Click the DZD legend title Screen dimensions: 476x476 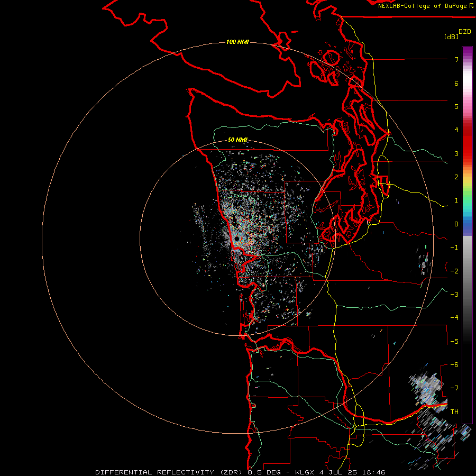tap(465, 32)
